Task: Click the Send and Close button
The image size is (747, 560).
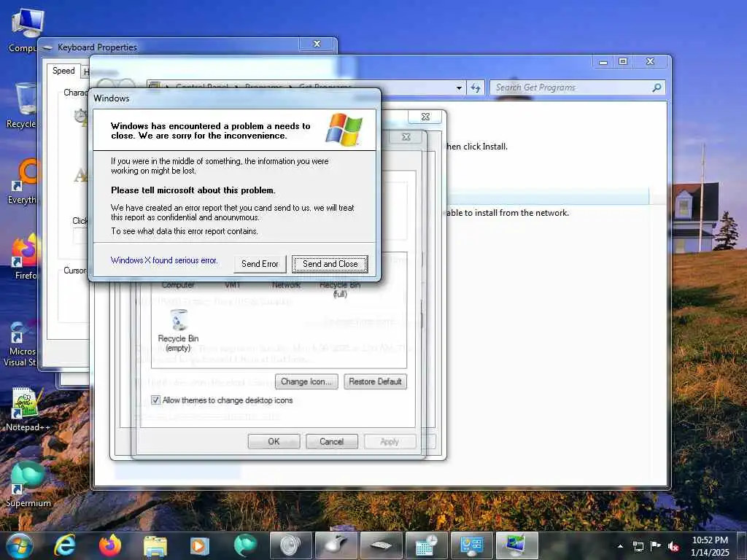Action: (330, 264)
